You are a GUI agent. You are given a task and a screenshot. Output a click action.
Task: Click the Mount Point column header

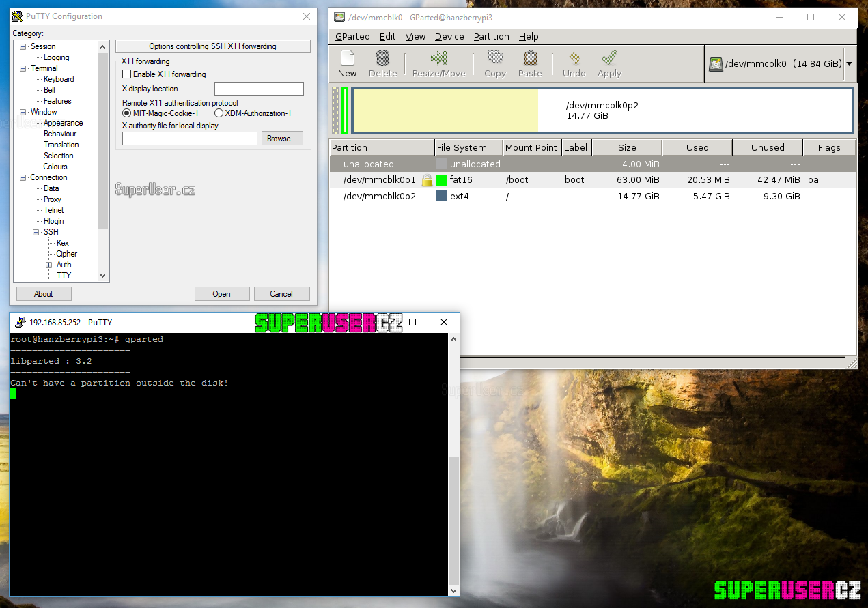[x=532, y=147]
